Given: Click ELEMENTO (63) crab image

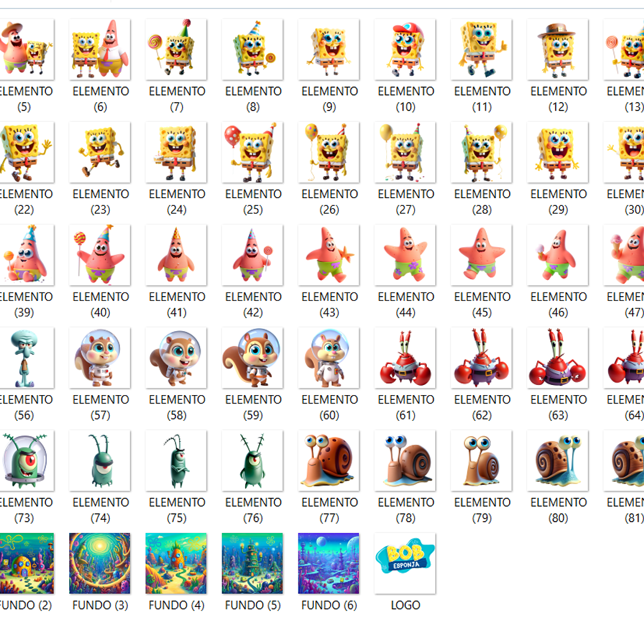Looking at the screenshot, I should pos(558,358).
